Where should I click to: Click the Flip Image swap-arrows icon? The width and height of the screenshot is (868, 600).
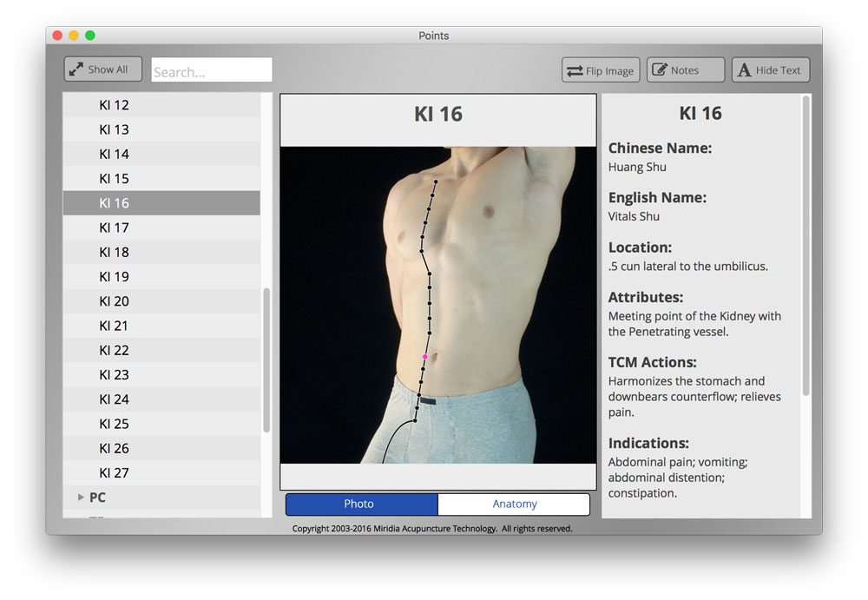coord(575,71)
